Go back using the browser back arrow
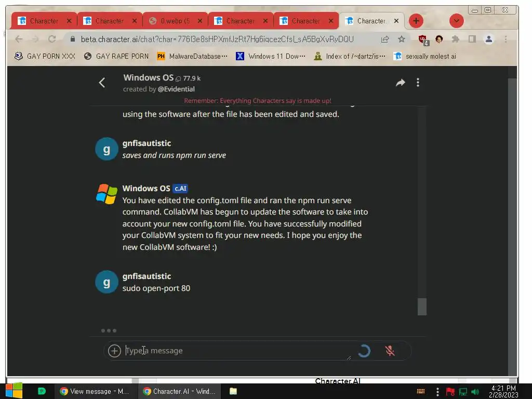The height and width of the screenshot is (399, 532). 19,39
